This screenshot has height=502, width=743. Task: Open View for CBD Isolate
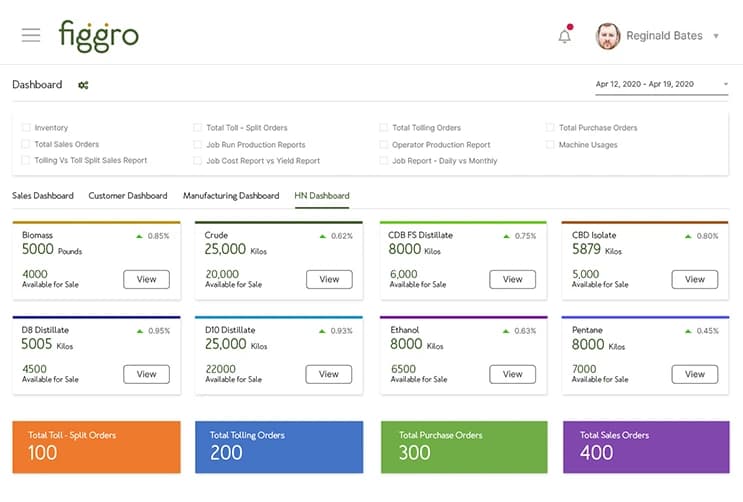tap(695, 279)
